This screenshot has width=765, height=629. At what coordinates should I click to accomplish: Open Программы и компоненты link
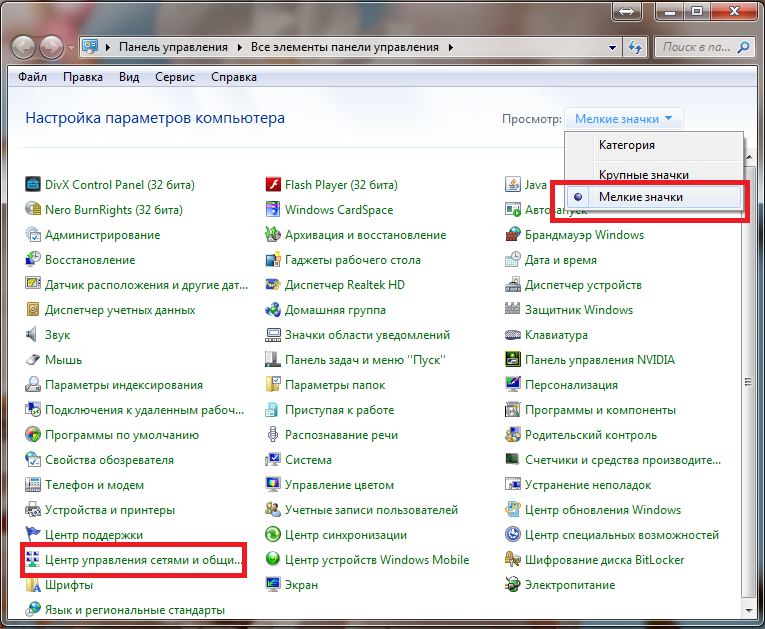(600, 410)
